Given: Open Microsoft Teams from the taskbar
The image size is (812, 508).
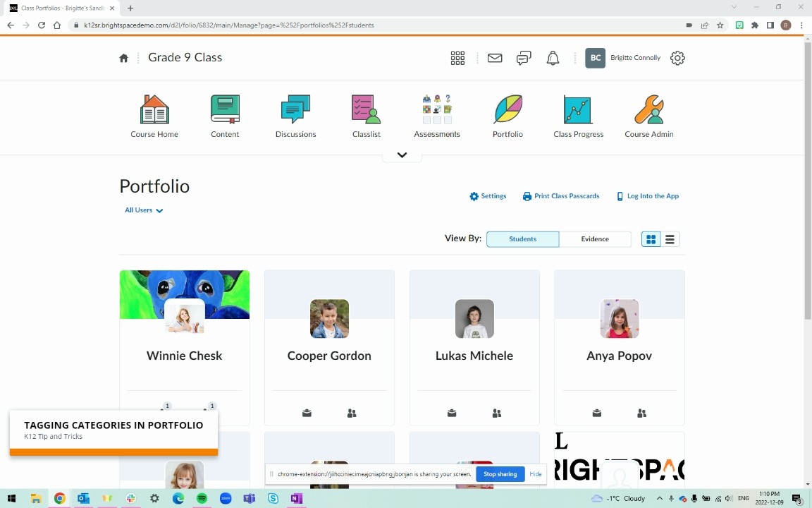Looking at the screenshot, I should point(249,498).
